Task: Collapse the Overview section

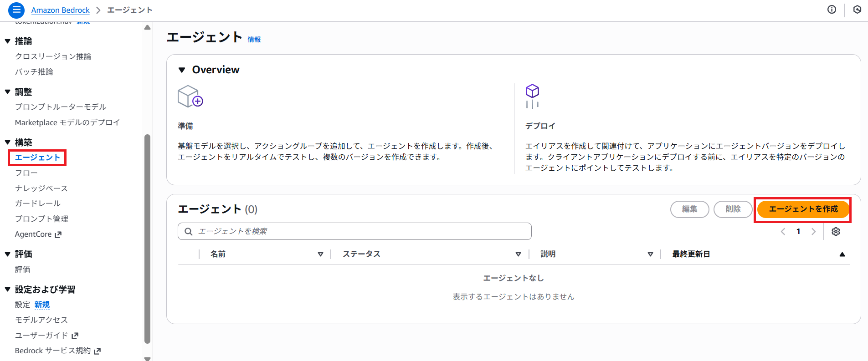Action: pyautogui.click(x=182, y=70)
